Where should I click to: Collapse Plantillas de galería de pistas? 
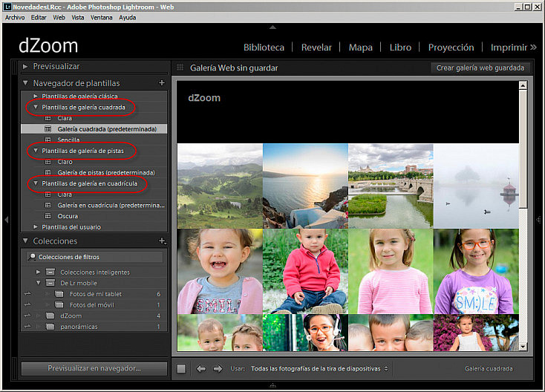click(36, 151)
